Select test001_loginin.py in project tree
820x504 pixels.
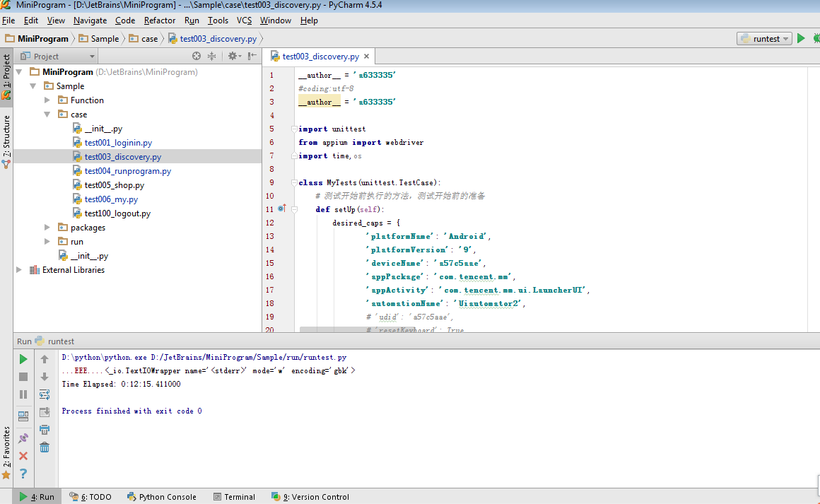point(118,142)
